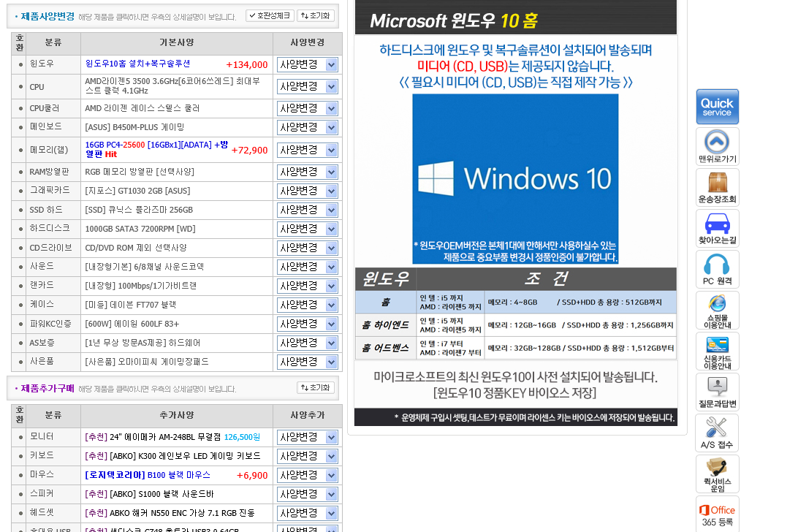The image size is (798, 532).
Task: Click +134,000 price in 윈도우 row
Action: (247, 64)
